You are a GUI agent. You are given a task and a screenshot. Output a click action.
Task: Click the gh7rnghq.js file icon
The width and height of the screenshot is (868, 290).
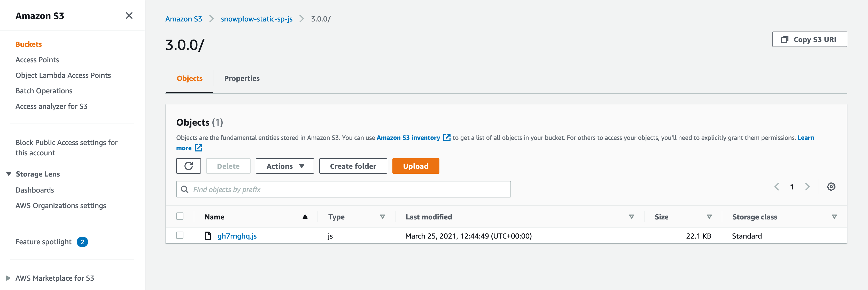point(208,236)
